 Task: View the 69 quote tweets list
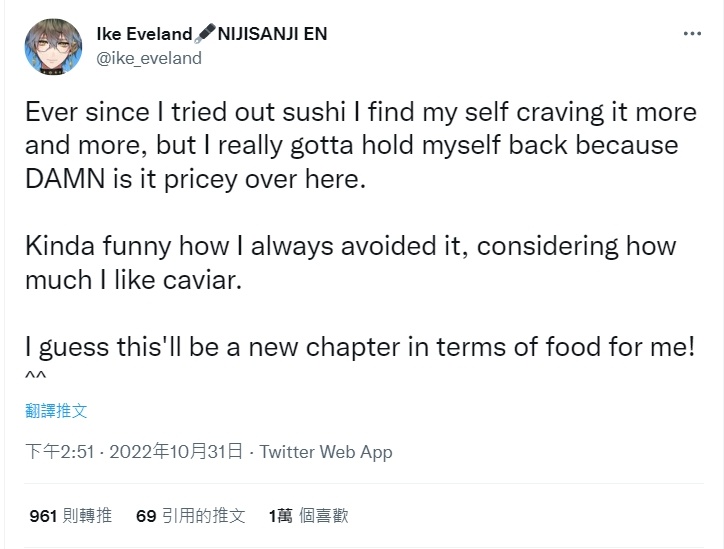pos(190,515)
